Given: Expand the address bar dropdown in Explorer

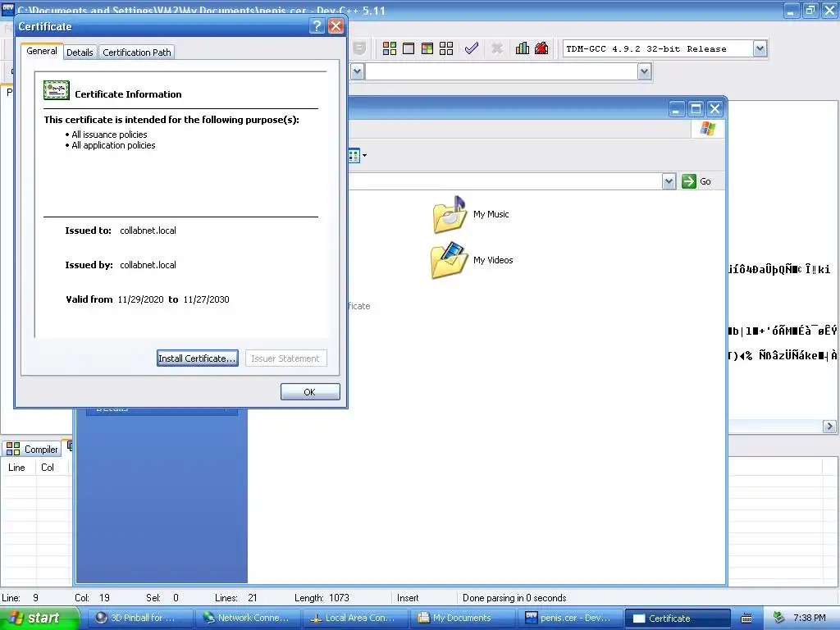Looking at the screenshot, I should pos(669,181).
